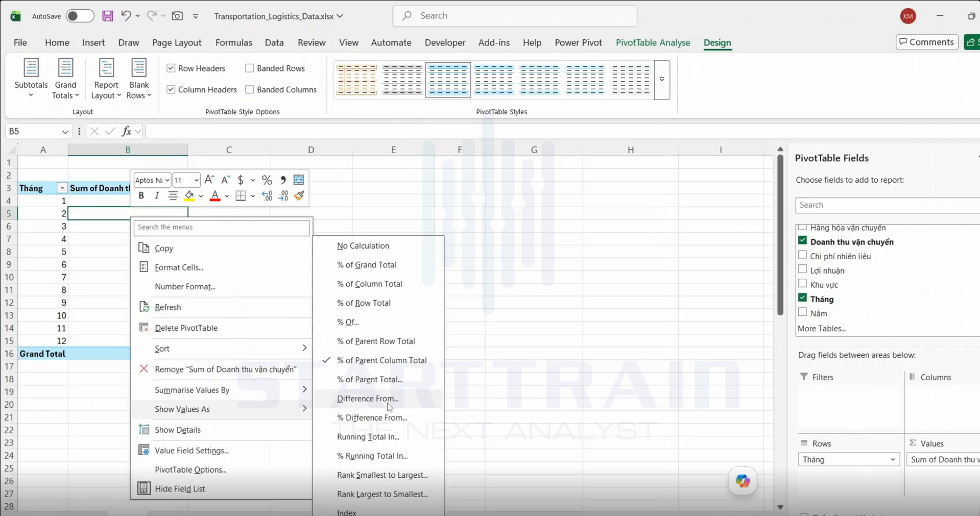Click the center align icon in mini toolbar
The width and height of the screenshot is (980, 516).
click(x=173, y=195)
